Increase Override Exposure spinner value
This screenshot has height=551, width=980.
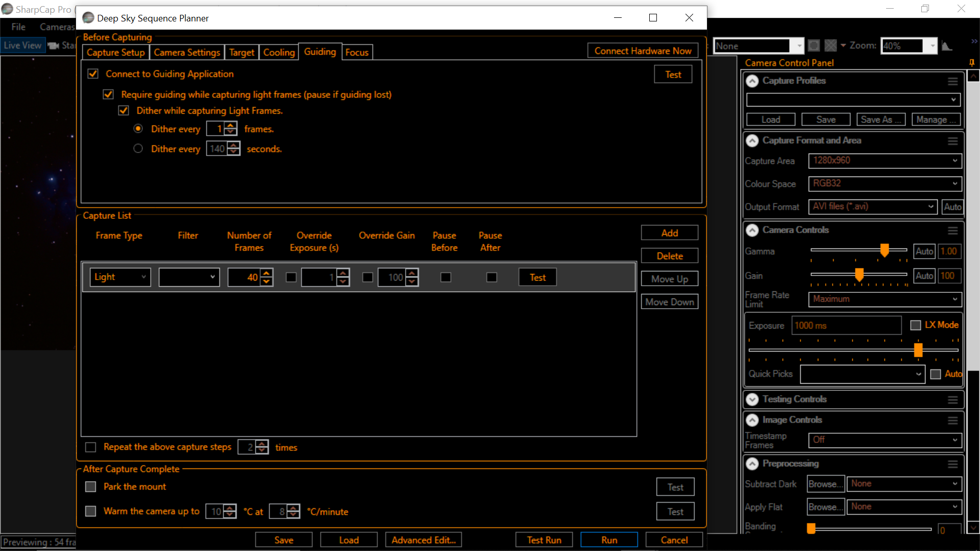click(x=343, y=273)
